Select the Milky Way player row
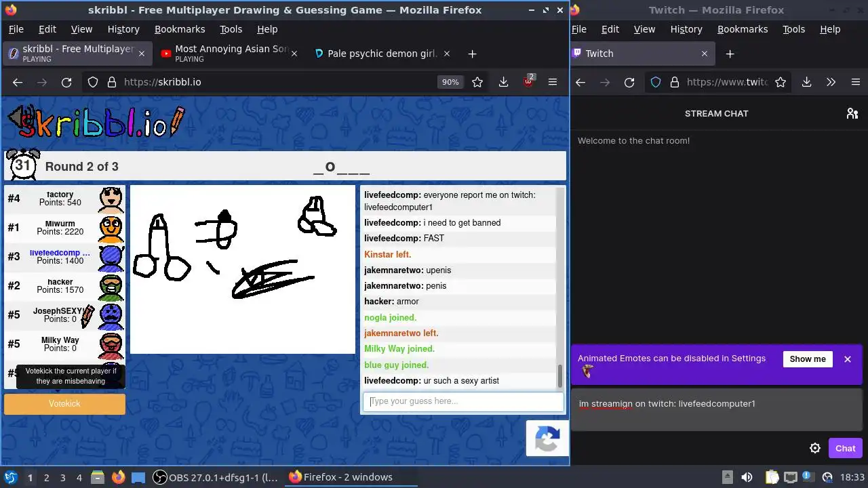Image resolution: width=868 pixels, height=488 pixels. (64, 345)
